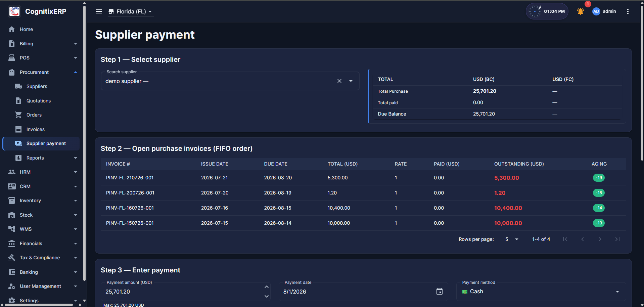644x307 pixels.
Task: Click the Orders cart icon
Action: (18, 115)
